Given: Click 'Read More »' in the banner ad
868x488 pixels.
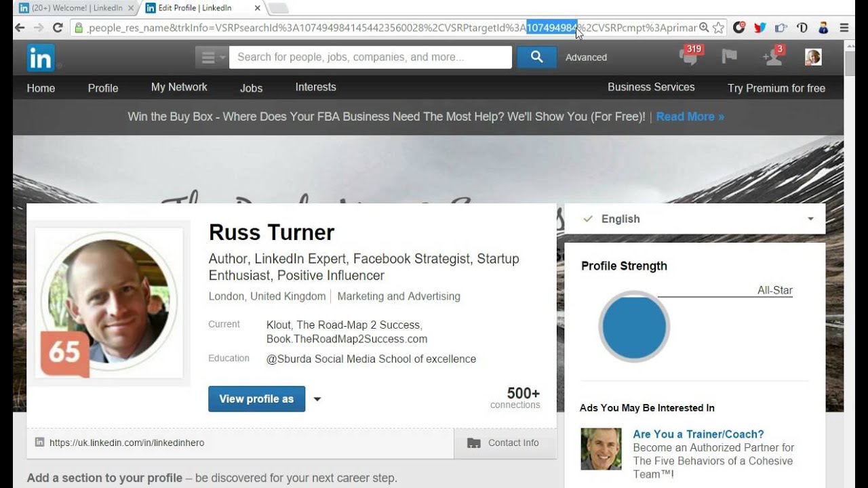Looking at the screenshot, I should click(x=690, y=117).
